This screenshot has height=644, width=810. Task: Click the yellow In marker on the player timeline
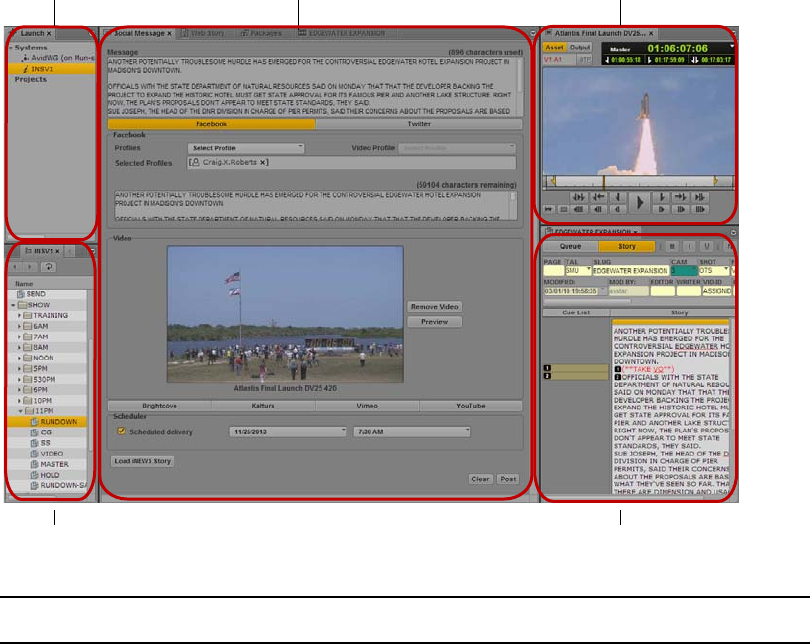pos(553,181)
